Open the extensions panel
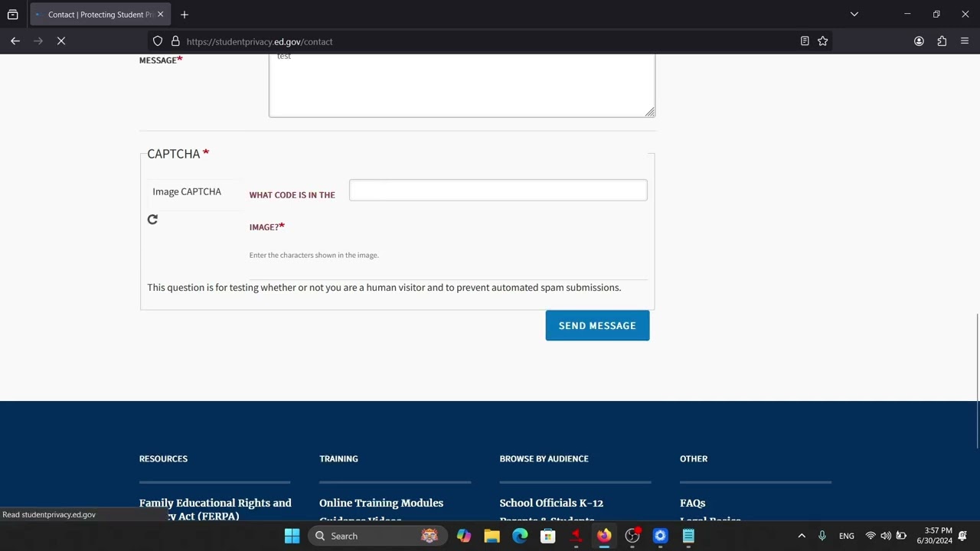 942,41
